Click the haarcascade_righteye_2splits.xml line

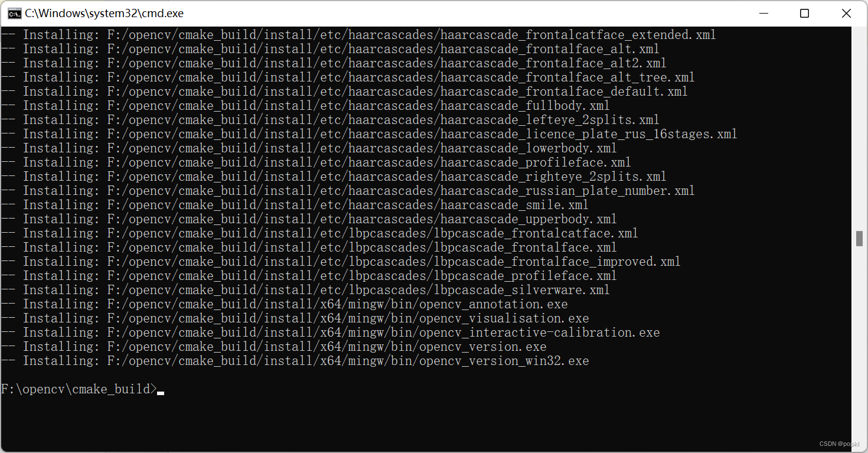334,177
